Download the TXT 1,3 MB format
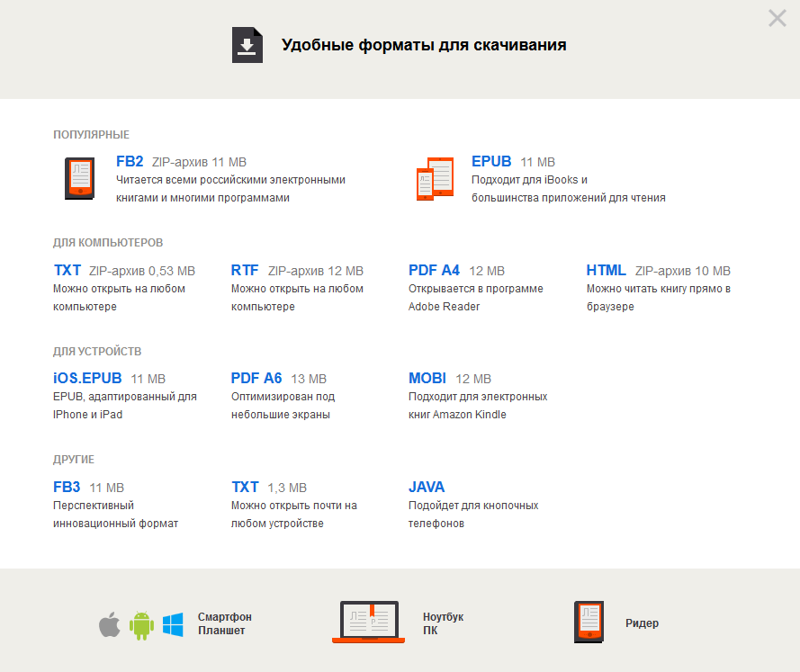The image size is (800, 672). point(245,487)
